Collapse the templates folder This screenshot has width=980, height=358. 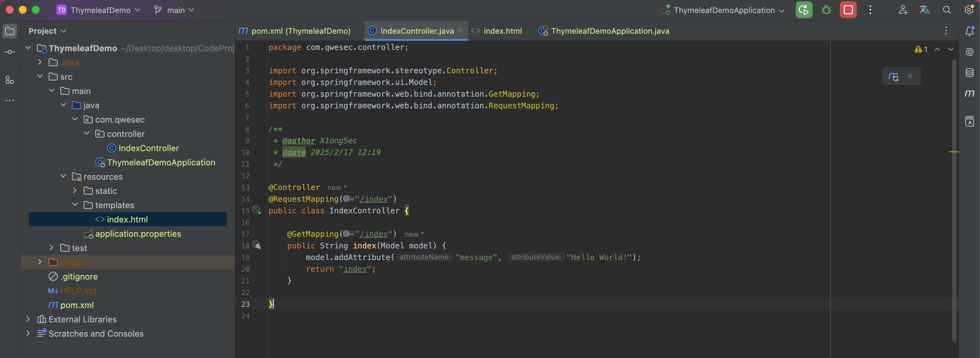(75, 205)
